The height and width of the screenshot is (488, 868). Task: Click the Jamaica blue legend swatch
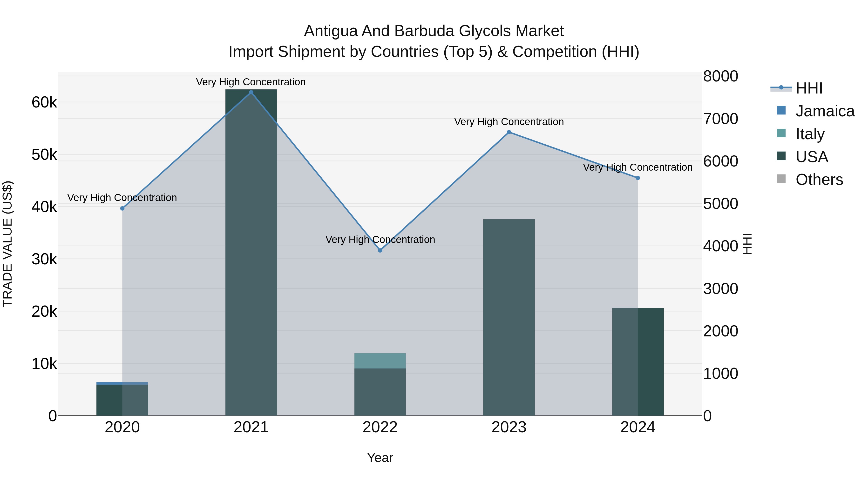click(781, 110)
